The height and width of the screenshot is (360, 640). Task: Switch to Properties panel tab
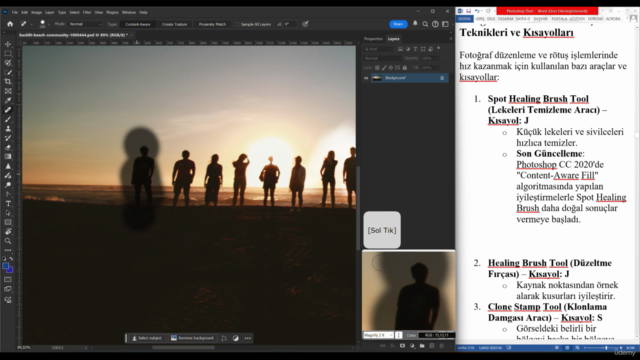tap(373, 39)
